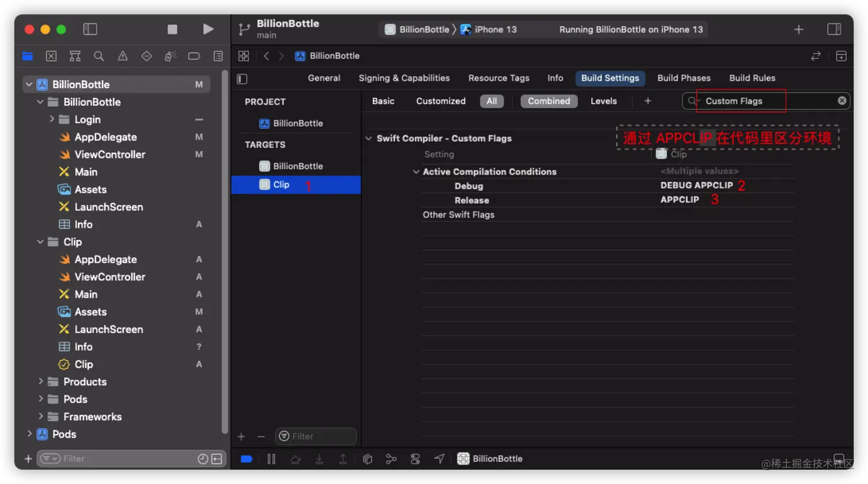
Task: Open the Find navigator magnifier
Action: pyautogui.click(x=99, y=56)
